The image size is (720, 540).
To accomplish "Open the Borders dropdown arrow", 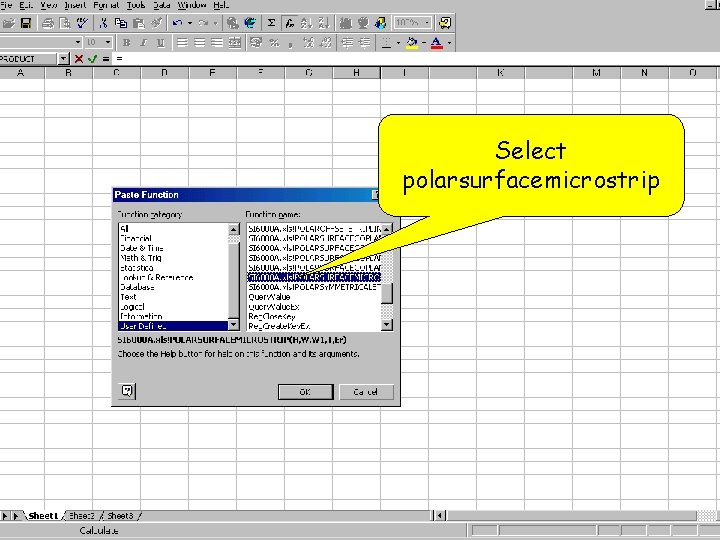I will [398, 43].
